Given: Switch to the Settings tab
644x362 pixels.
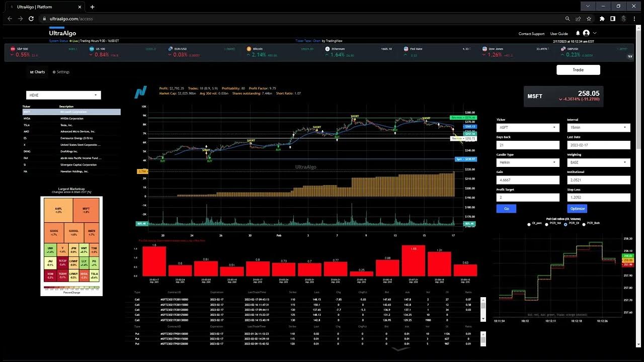Looking at the screenshot, I should (x=61, y=72).
